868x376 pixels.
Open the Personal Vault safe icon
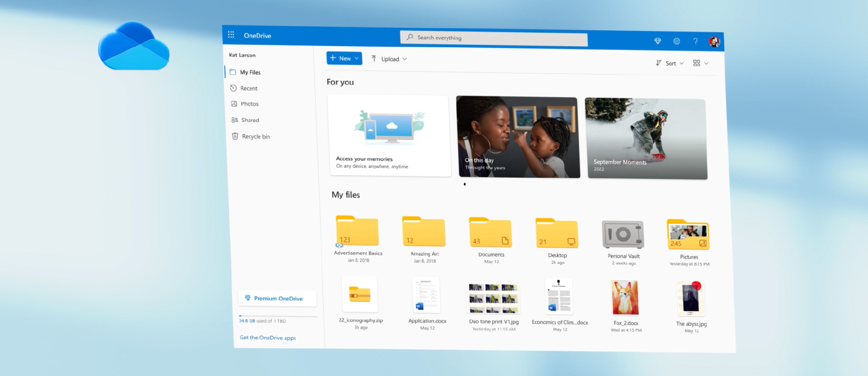coord(623,235)
